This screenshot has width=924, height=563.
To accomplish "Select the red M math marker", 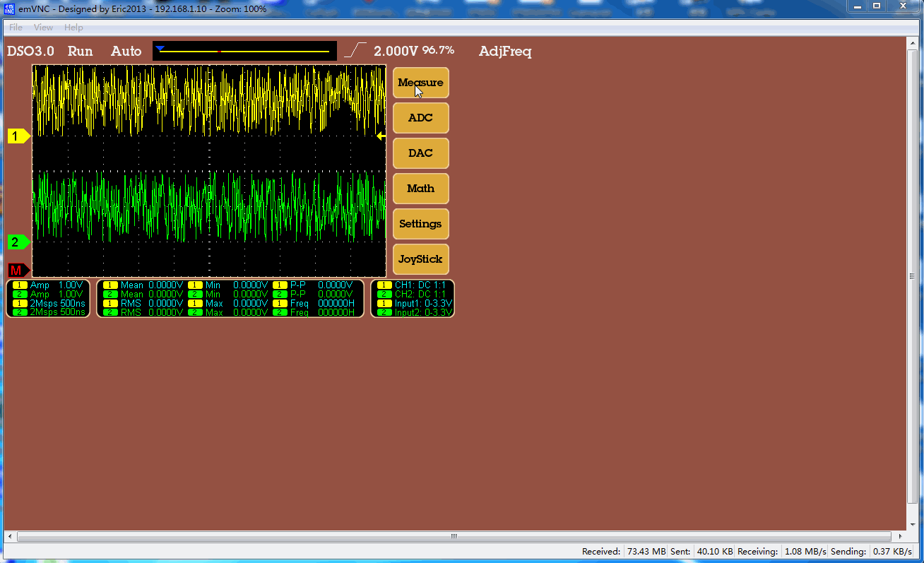I will tap(19, 270).
